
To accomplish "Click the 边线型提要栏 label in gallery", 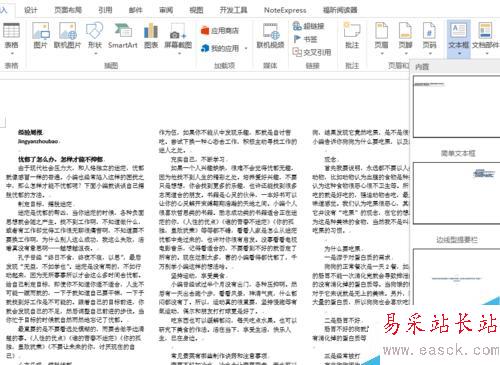I will point(457,239).
